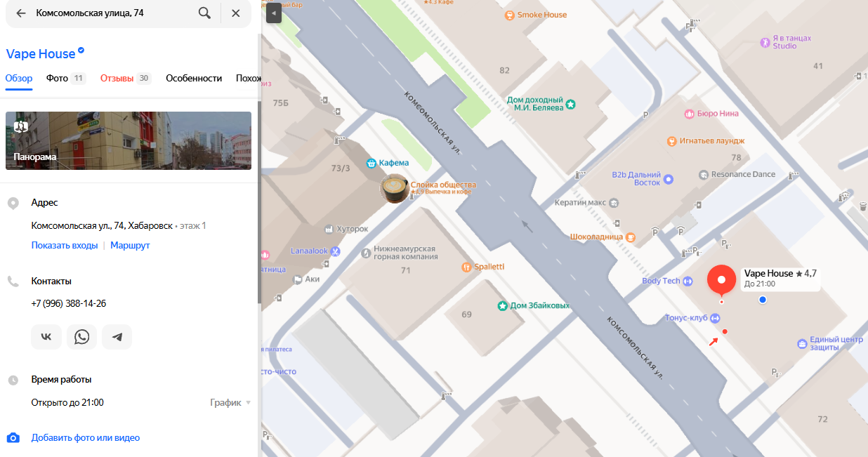
Task: Open the Отзывы reviews tab
Action: [117, 79]
